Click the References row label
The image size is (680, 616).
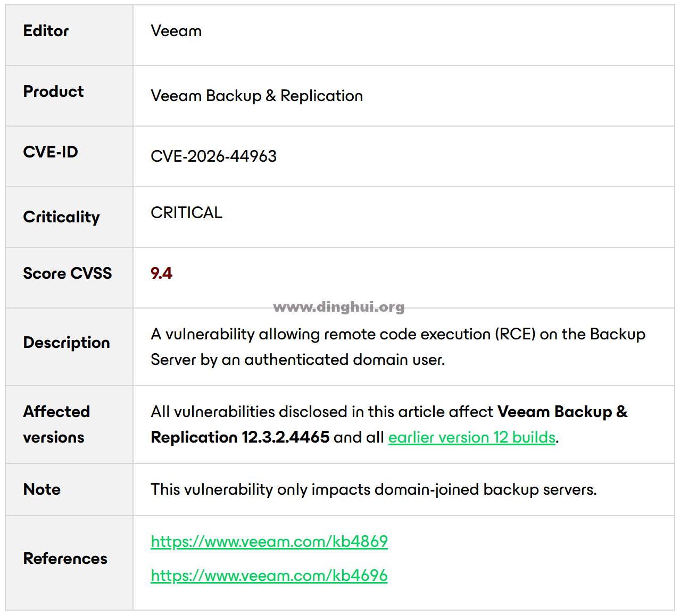click(x=65, y=559)
